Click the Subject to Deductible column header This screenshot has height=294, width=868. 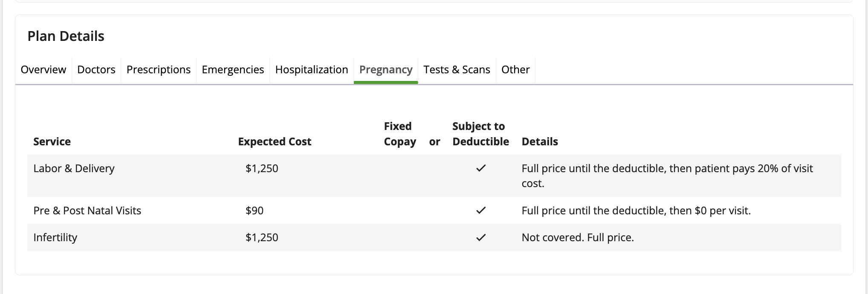pos(480,134)
